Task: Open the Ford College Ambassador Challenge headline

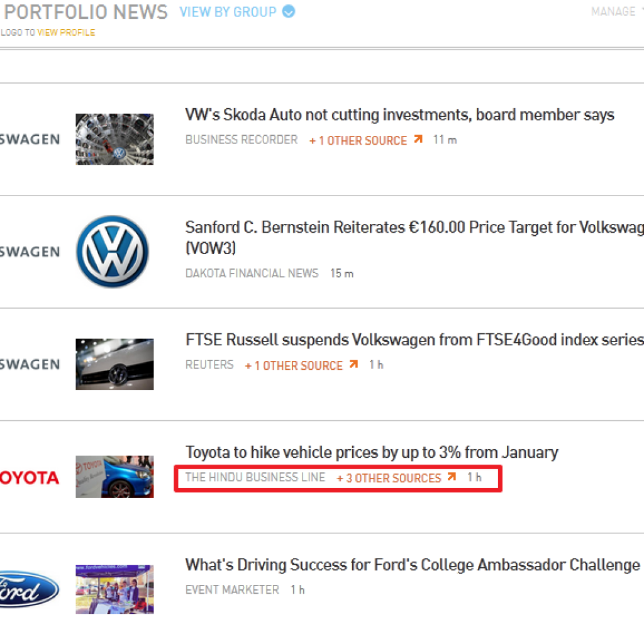Action: 413,565
